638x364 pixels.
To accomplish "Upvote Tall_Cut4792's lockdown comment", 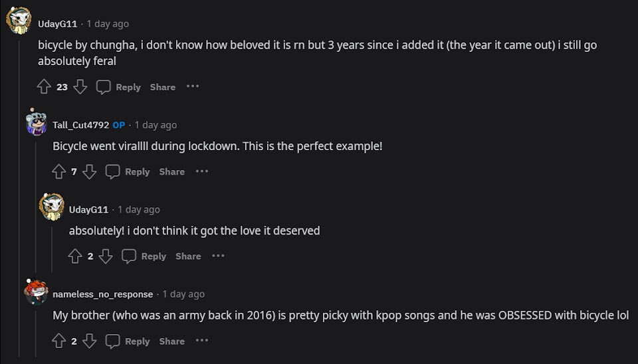I will 58,172.
